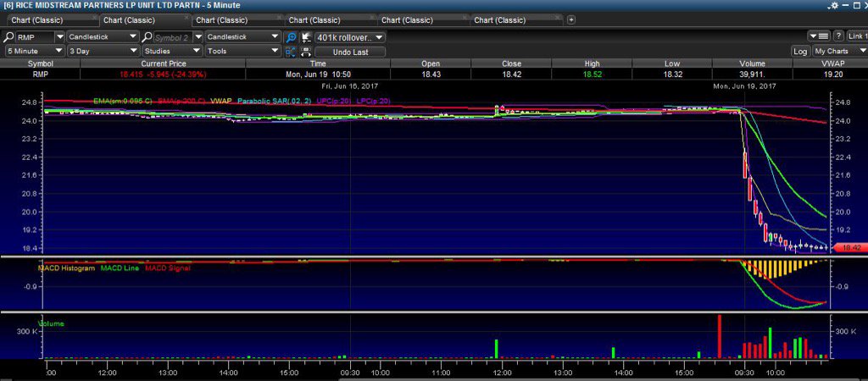Click into the RMP symbol input field
Image resolution: width=868 pixels, height=381 pixels.
pos(35,37)
